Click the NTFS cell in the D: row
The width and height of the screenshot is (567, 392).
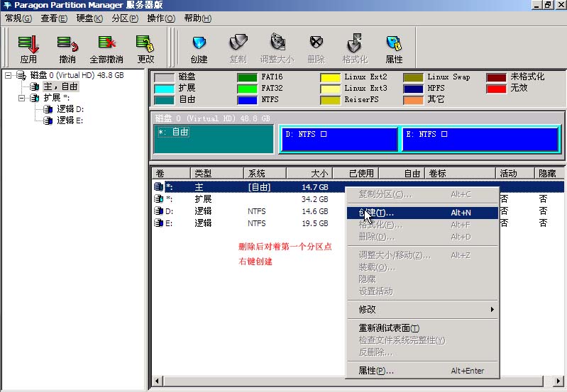[x=257, y=211]
